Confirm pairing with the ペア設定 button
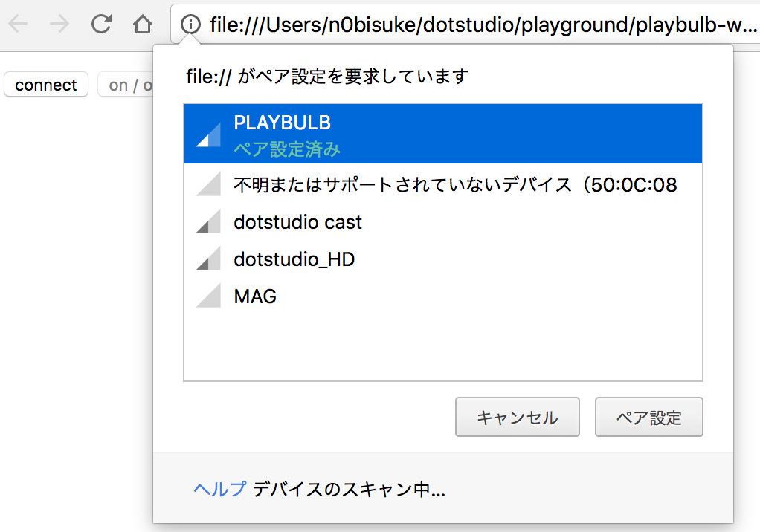Viewport: 760px width, 532px height. pos(649,417)
